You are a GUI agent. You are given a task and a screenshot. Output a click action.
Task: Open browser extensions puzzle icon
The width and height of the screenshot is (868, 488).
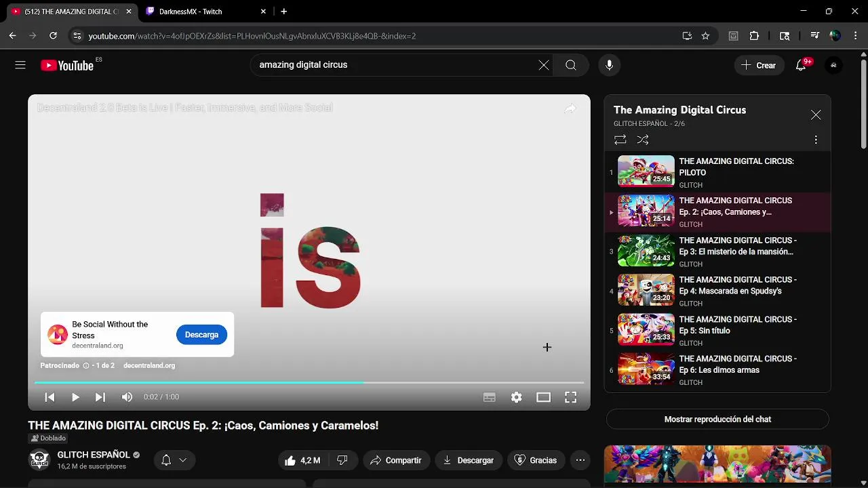pyautogui.click(x=754, y=36)
